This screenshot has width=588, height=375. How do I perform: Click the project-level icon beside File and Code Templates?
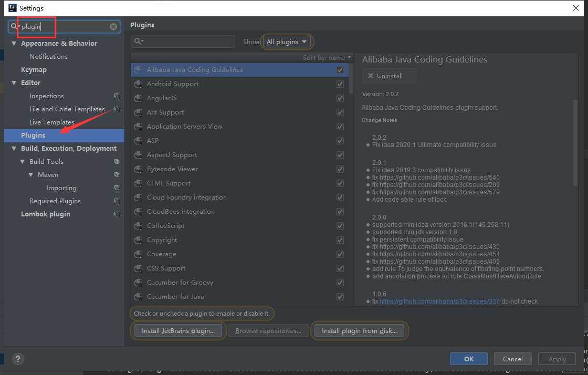tap(117, 109)
